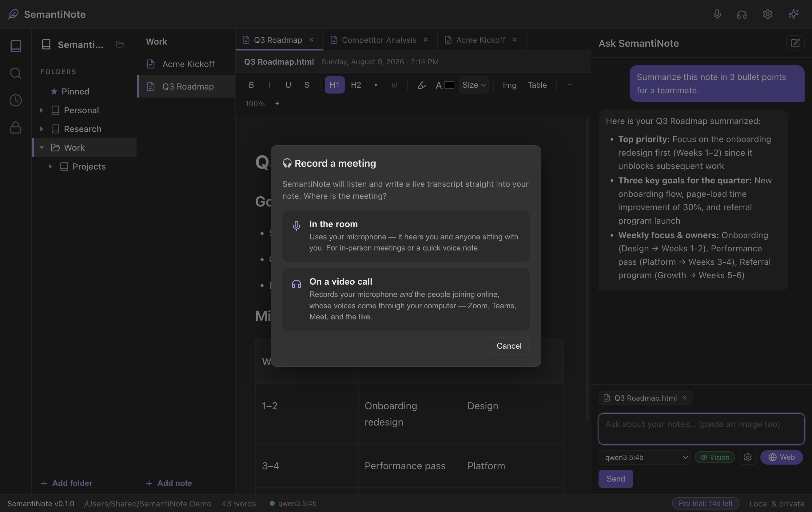Open the Acme Kickoff note in the list
Image resolution: width=812 pixels, height=512 pixels.
coord(186,64)
